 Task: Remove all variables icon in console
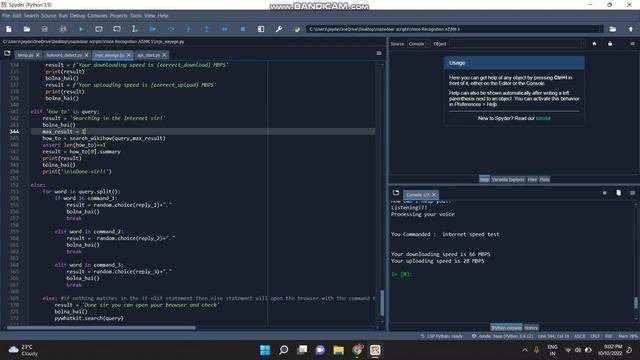point(618,193)
